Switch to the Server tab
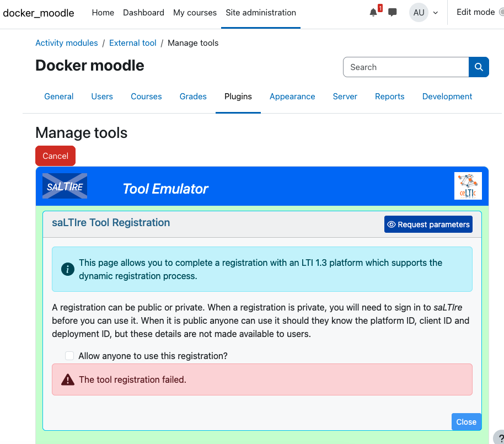This screenshot has width=504, height=444. [345, 97]
